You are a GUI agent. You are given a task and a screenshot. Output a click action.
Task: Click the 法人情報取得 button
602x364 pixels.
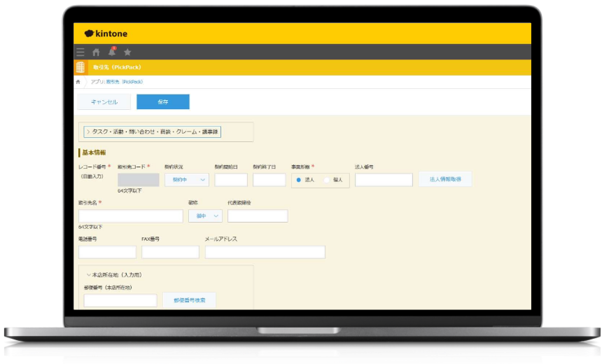(445, 179)
